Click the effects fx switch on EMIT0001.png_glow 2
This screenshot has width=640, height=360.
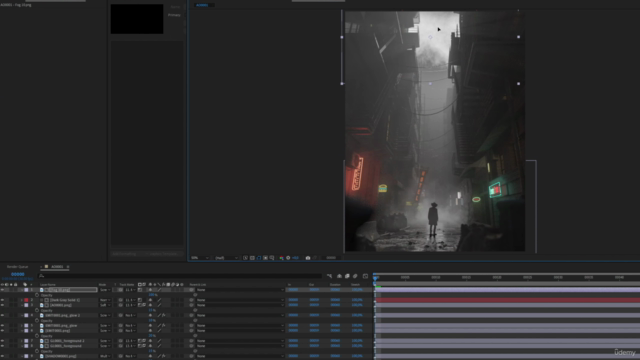(164, 316)
